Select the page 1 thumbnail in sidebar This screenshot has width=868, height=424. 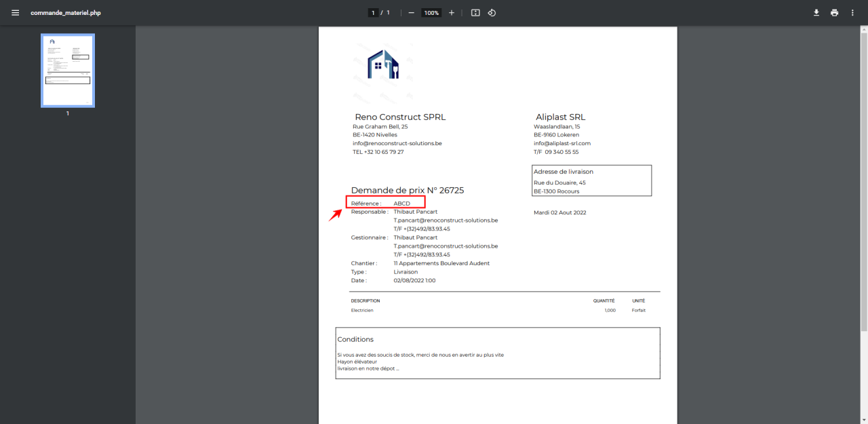68,71
